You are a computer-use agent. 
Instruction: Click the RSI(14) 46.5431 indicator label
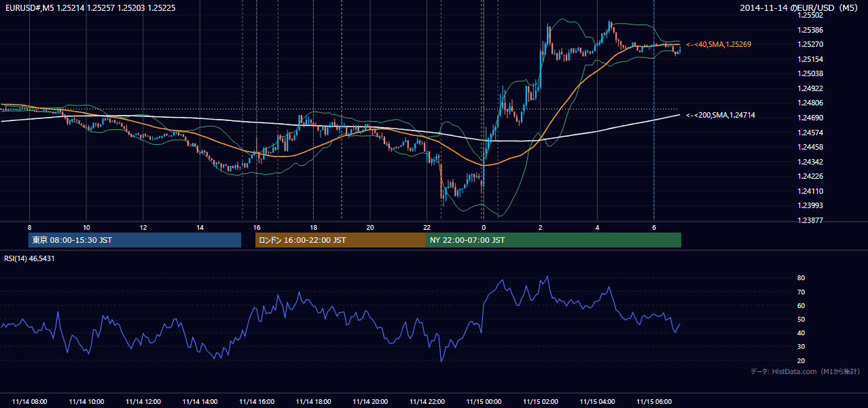(29, 258)
